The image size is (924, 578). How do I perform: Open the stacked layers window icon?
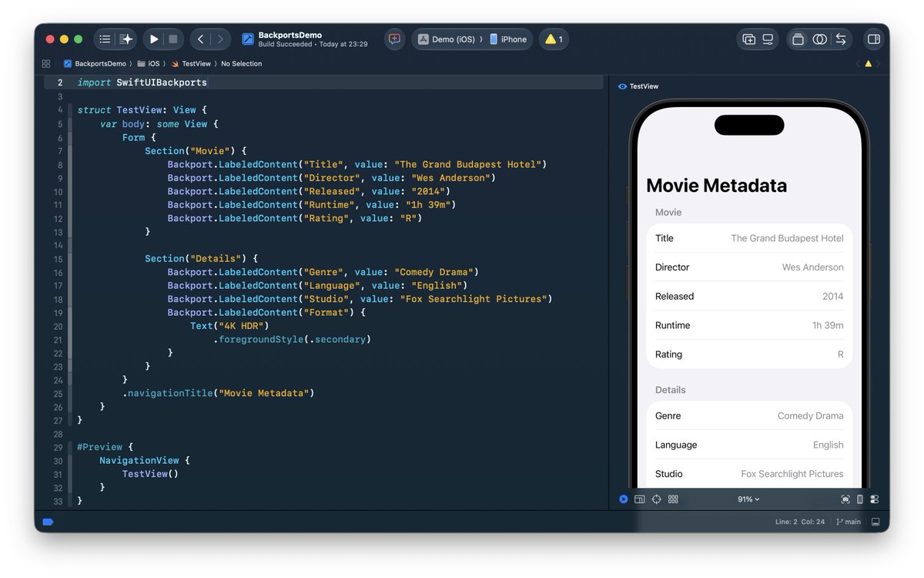(798, 39)
